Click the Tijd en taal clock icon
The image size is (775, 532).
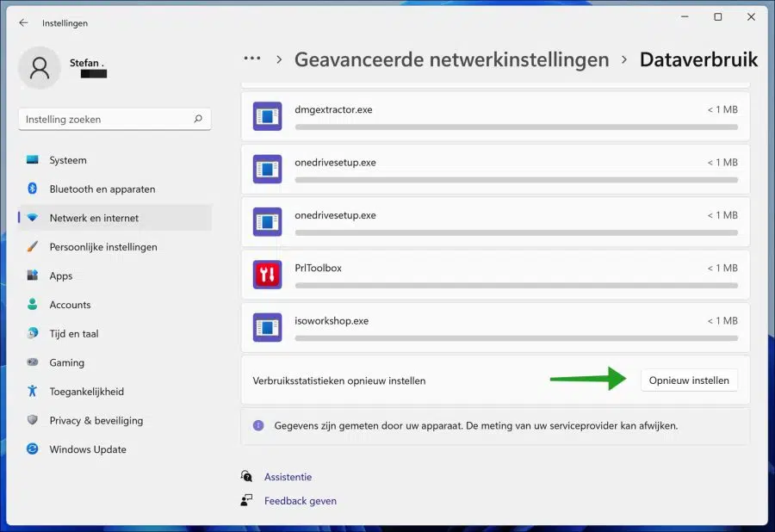(x=33, y=333)
